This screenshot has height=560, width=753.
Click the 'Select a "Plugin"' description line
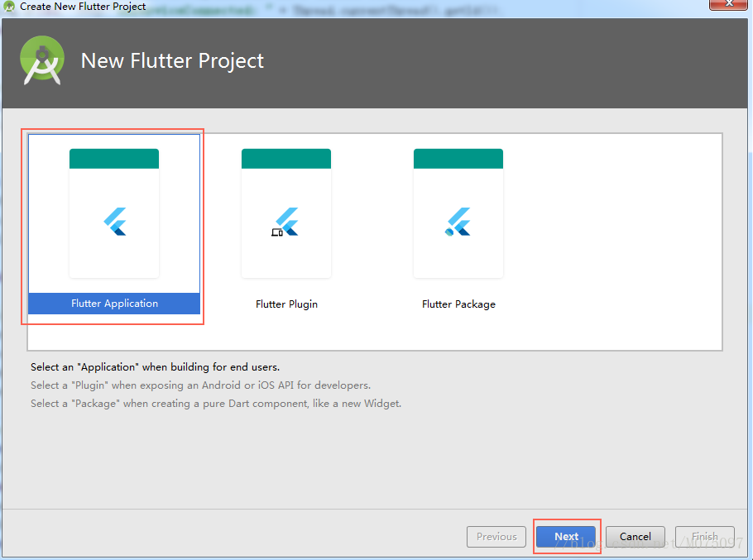click(x=201, y=385)
